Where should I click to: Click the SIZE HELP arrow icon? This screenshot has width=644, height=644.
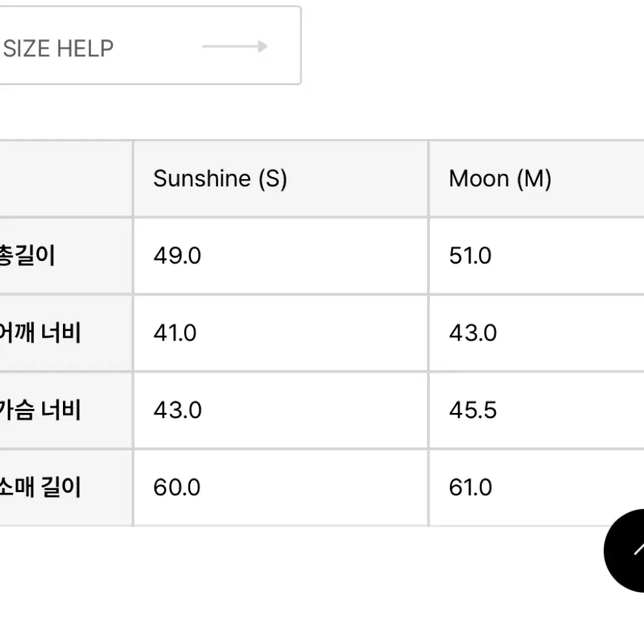234,46
